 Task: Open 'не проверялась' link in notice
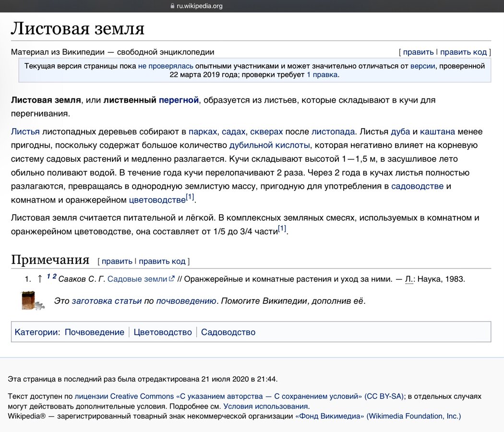pyautogui.click(x=166, y=66)
